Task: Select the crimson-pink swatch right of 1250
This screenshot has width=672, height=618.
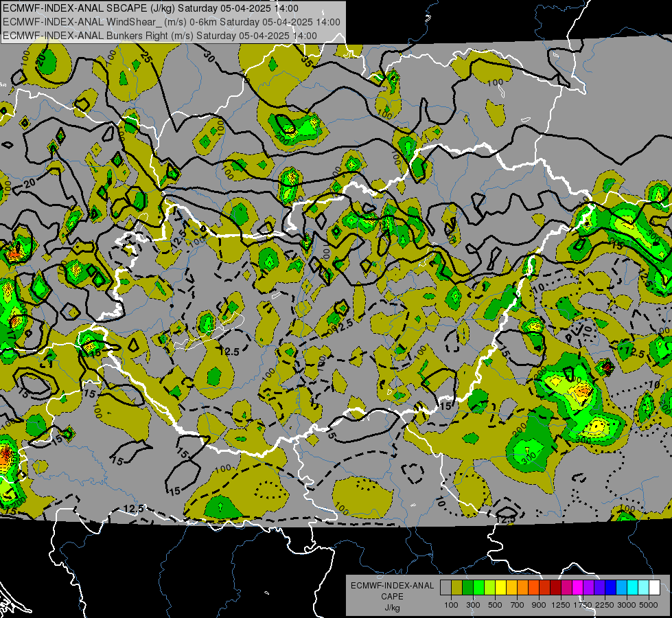Action: [x=566, y=588]
